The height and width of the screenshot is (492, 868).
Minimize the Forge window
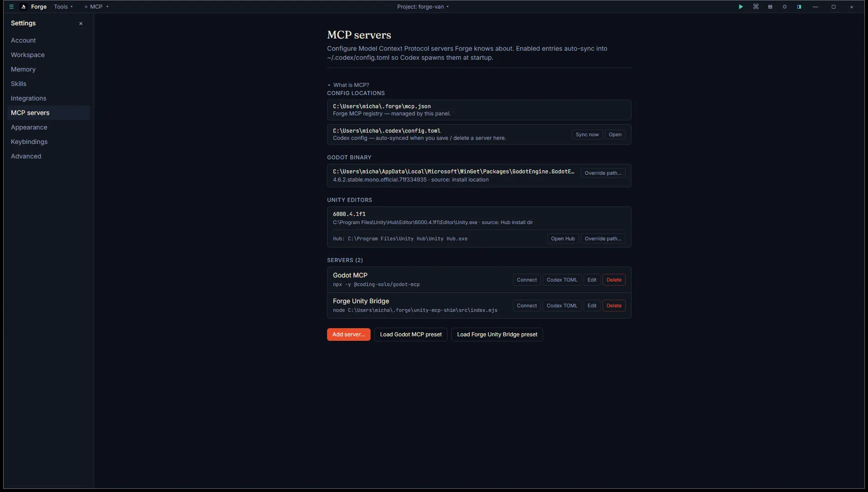point(815,7)
